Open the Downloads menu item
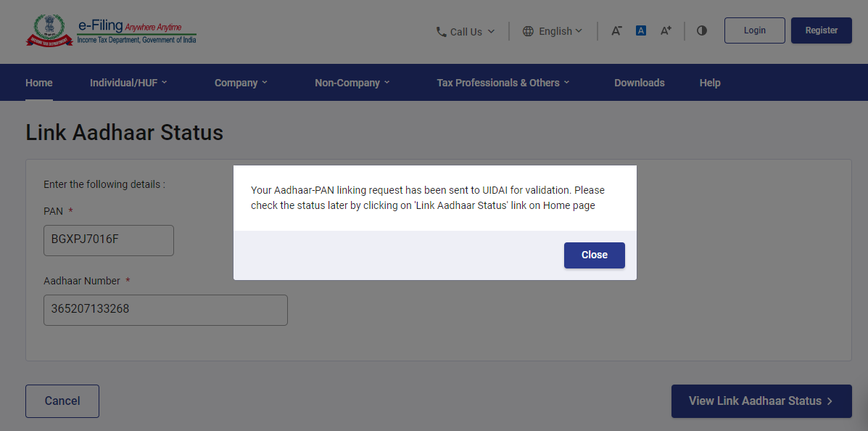868x431 pixels. (639, 83)
